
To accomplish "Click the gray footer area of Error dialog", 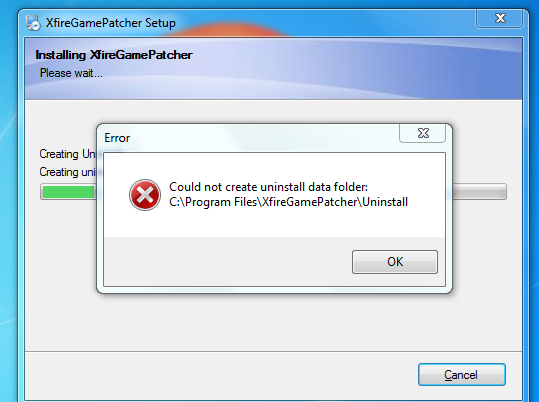I will [227, 261].
